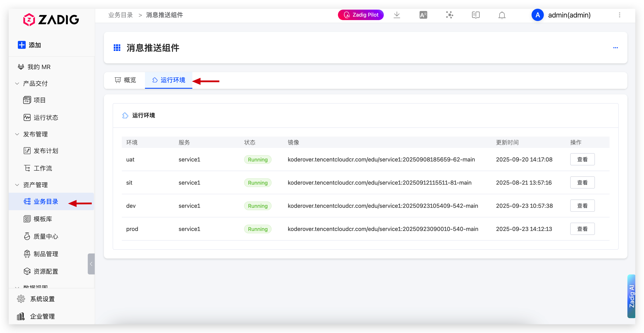Image resolution: width=644 pixels, height=333 pixels.
Task: Open the documentation book icon
Action: click(x=475, y=15)
